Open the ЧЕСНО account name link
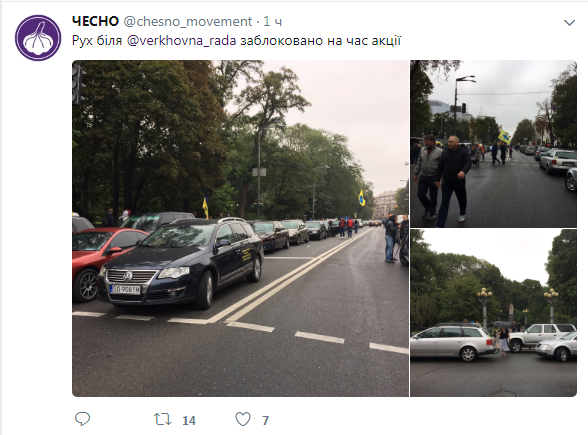The image size is (588, 435). click(x=95, y=21)
